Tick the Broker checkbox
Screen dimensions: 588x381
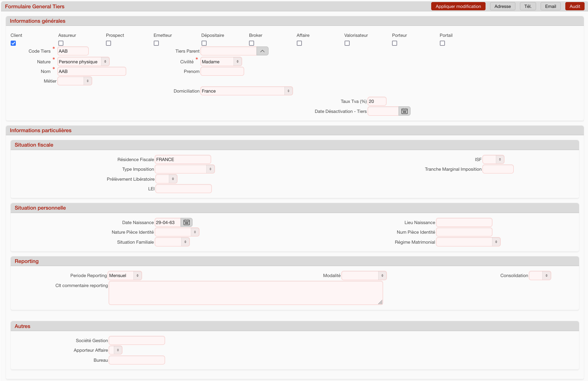pos(252,43)
